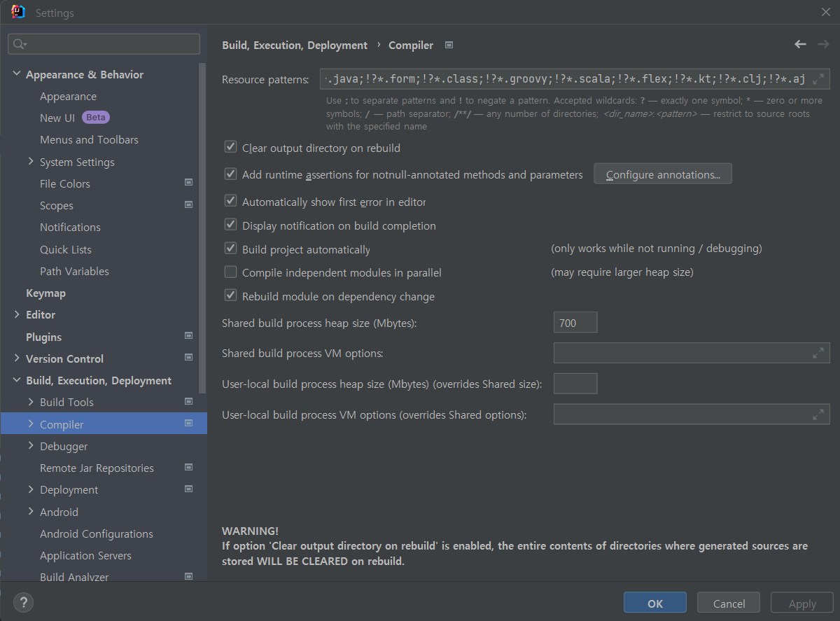Enable Compile independent modules in parallel
The image size is (840, 621).
click(230, 272)
